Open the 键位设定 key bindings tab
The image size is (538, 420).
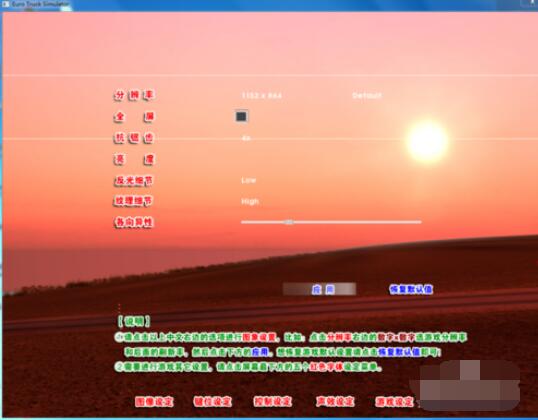coord(213,401)
